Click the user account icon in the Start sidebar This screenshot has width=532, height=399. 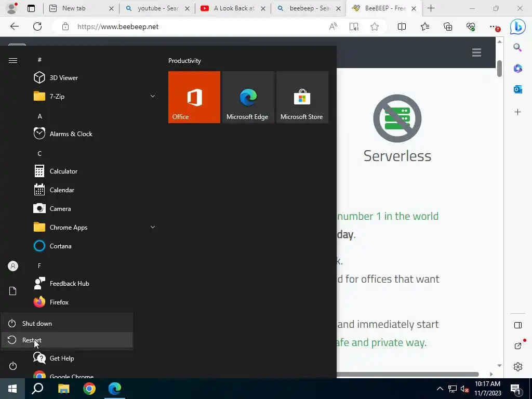[x=13, y=266]
